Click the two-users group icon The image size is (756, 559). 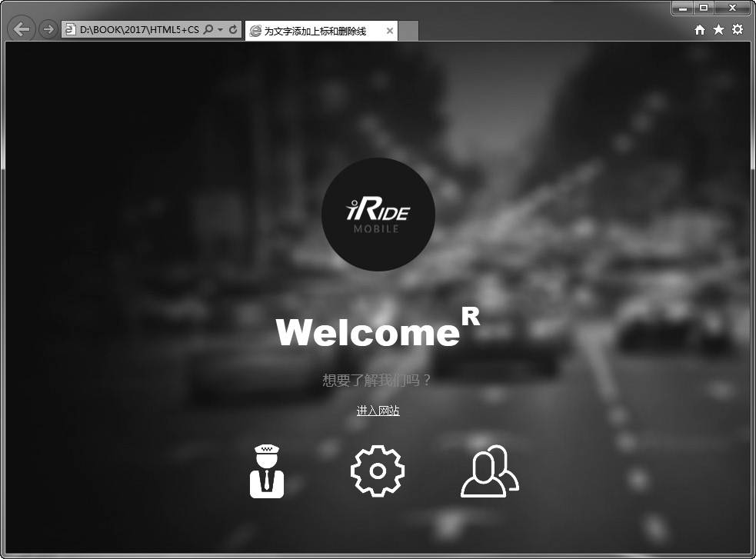pos(490,471)
